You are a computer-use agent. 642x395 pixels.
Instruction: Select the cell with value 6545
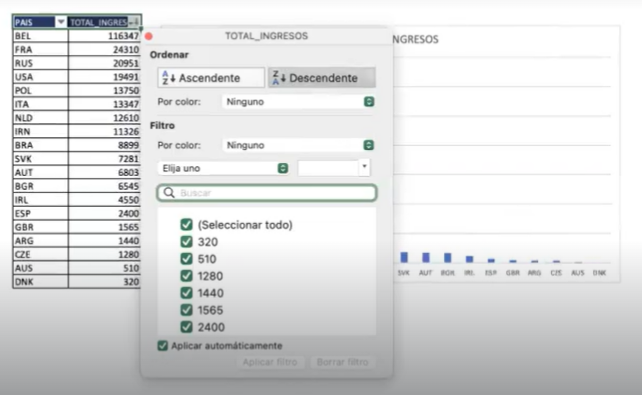(104, 186)
